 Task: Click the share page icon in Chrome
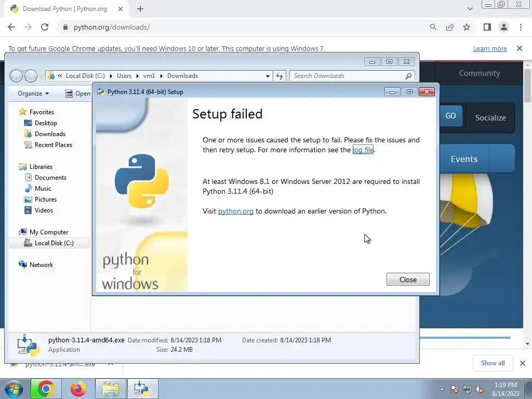[450, 27]
